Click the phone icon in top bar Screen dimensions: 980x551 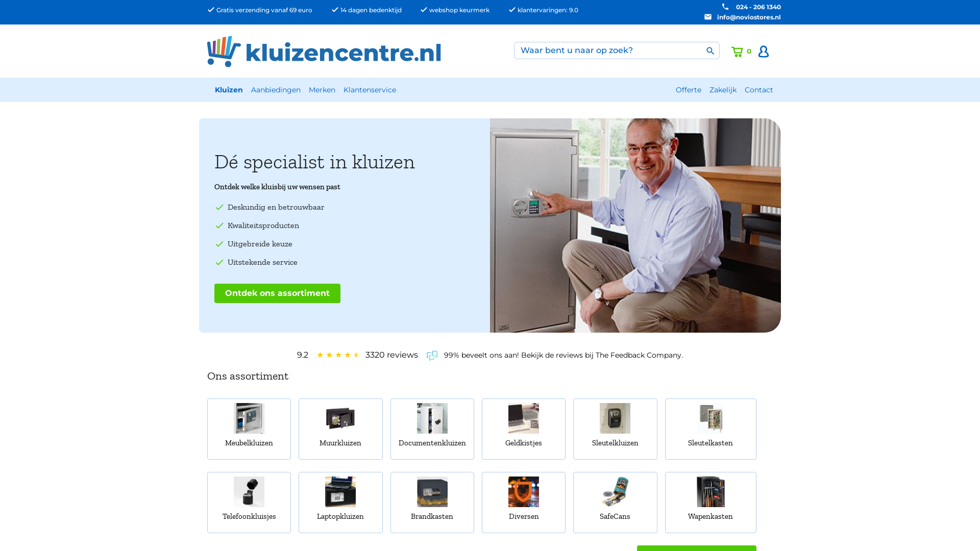tap(725, 7)
